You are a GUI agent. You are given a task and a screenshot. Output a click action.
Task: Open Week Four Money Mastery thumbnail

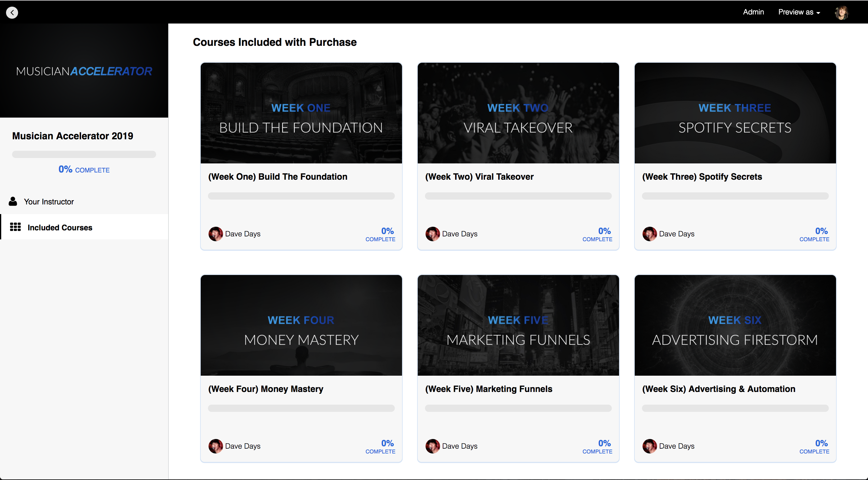pyautogui.click(x=301, y=325)
